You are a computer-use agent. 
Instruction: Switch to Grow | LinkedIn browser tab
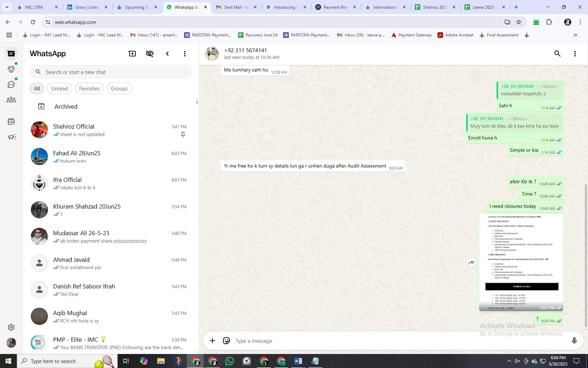87,7
